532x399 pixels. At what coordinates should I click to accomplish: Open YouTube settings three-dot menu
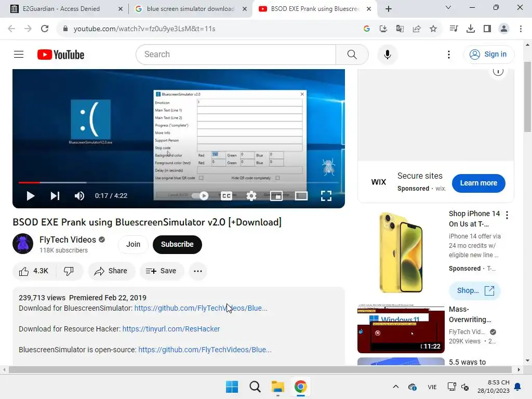pyautogui.click(x=448, y=54)
